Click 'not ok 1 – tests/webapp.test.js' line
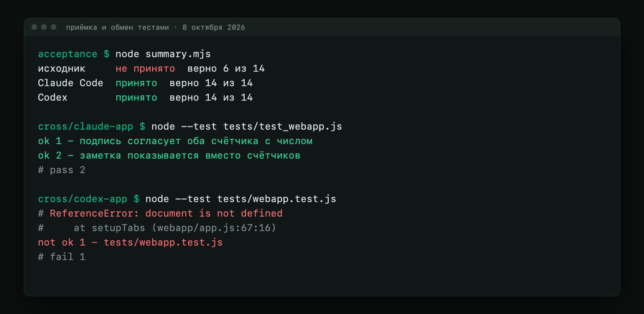This screenshot has height=314, width=644. click(x=130, y=242)
